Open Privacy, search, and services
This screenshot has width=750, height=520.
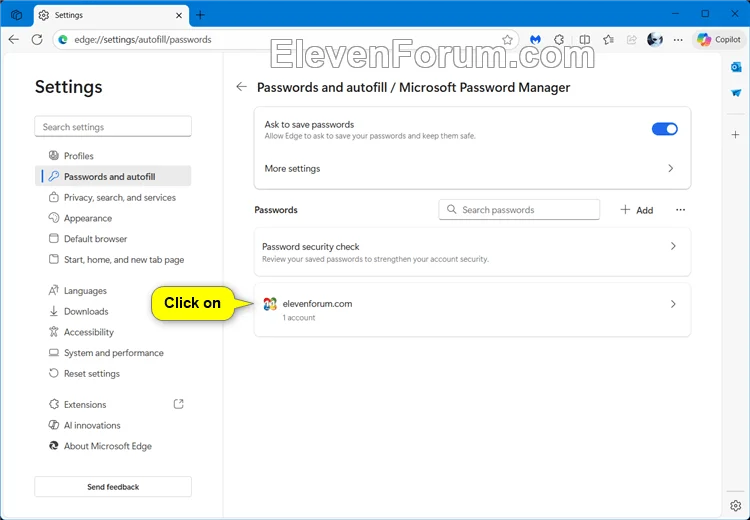pos(113,198)
